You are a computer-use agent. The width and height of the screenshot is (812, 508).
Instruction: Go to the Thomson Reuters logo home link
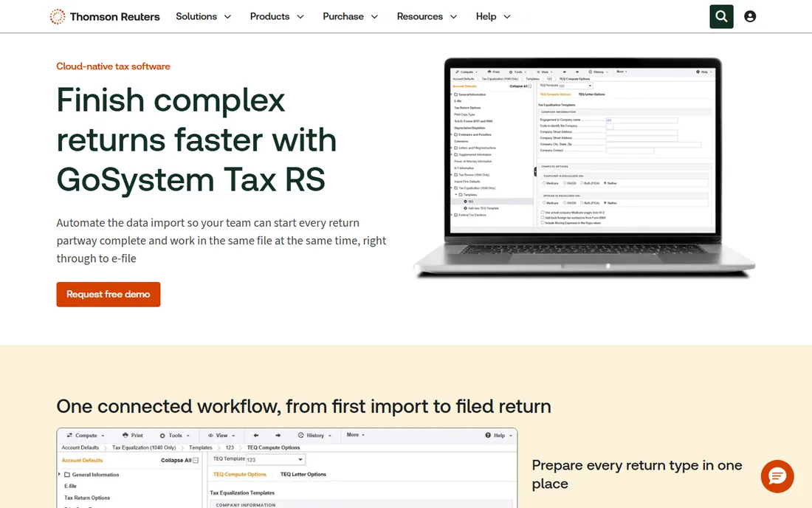pos(105,16)
